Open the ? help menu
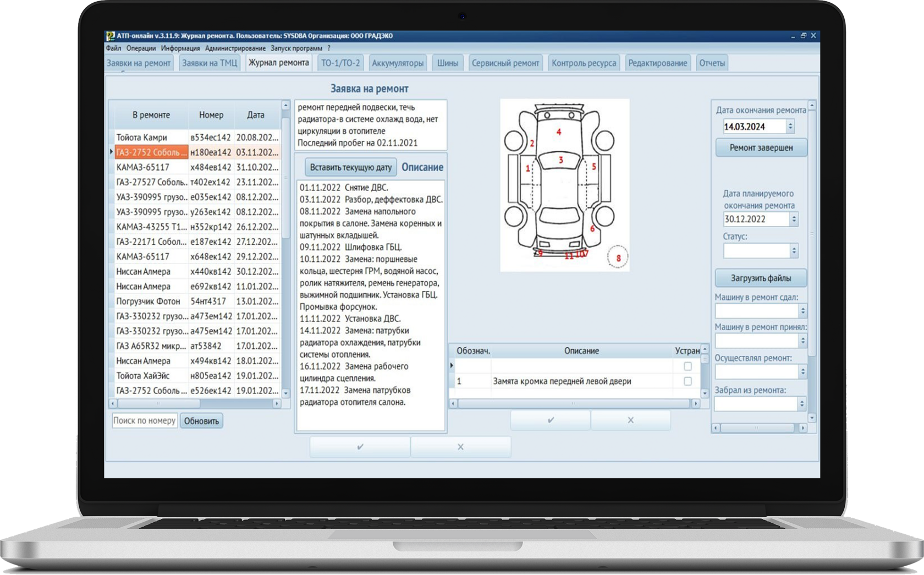 [329, 48]
